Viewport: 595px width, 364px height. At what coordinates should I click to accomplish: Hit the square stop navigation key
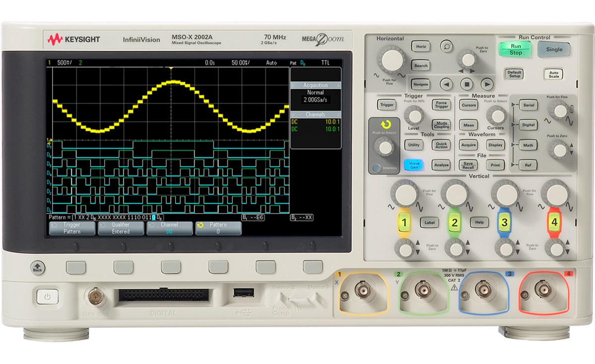click(x=467, y=84)
